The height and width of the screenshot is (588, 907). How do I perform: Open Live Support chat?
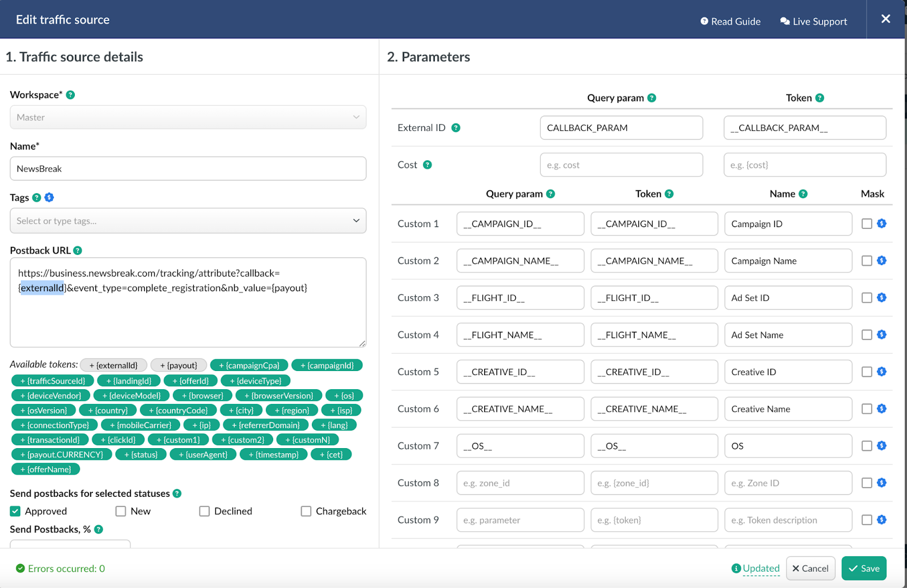813,22
